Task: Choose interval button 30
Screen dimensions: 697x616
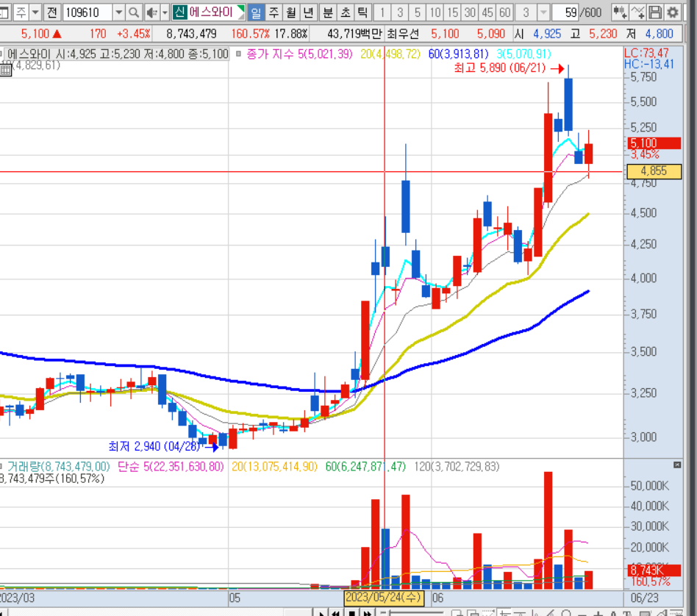Action: pyautogui.click(x=469, y=12)
